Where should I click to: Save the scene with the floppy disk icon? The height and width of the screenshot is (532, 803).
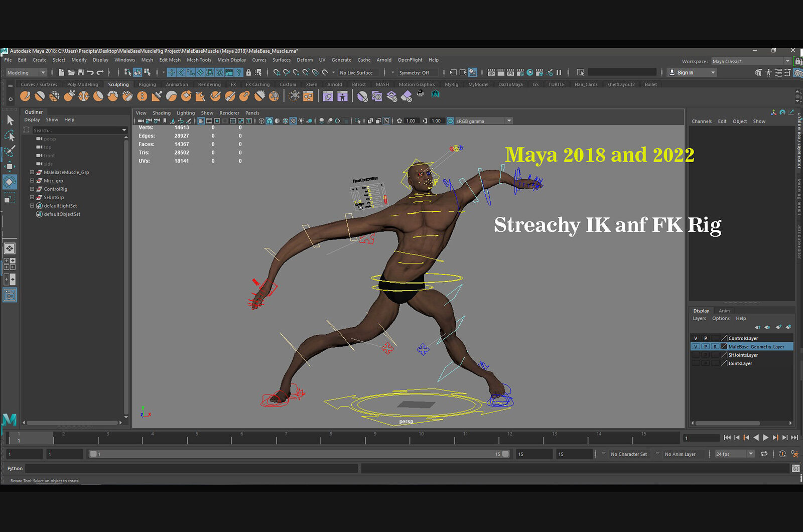click(80, 73)
